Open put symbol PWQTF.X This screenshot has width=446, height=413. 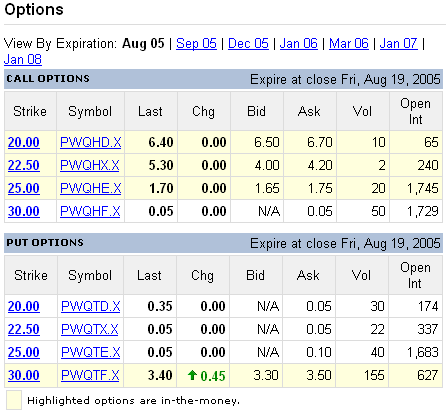pyautogui.click(x=90, y=375)
